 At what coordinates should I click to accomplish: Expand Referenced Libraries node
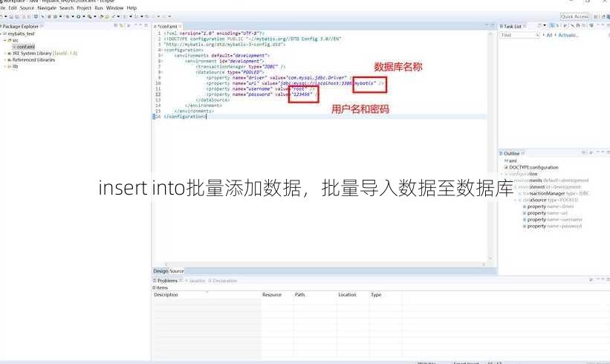point(5,60)
